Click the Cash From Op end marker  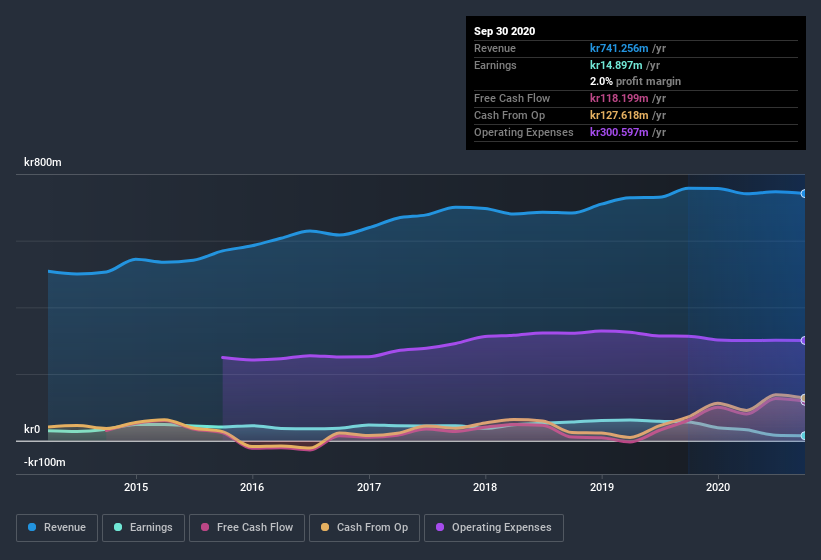804,399
